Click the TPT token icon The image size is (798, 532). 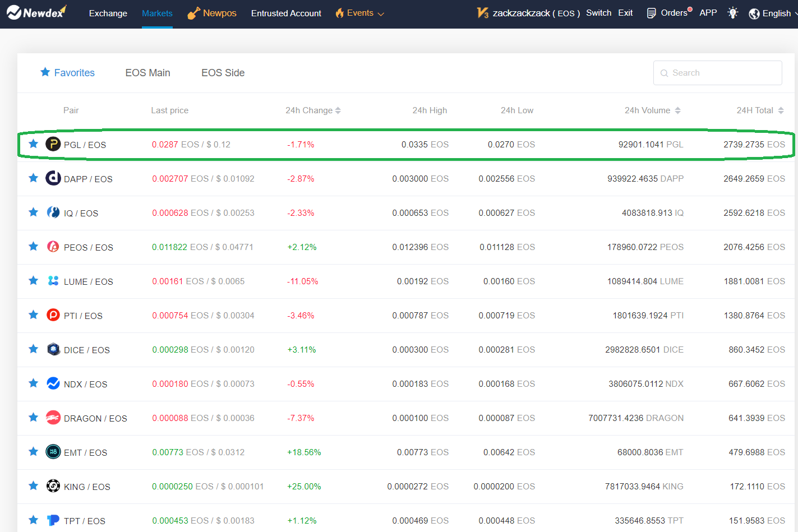pyautogui.click(x=53, y=520)
